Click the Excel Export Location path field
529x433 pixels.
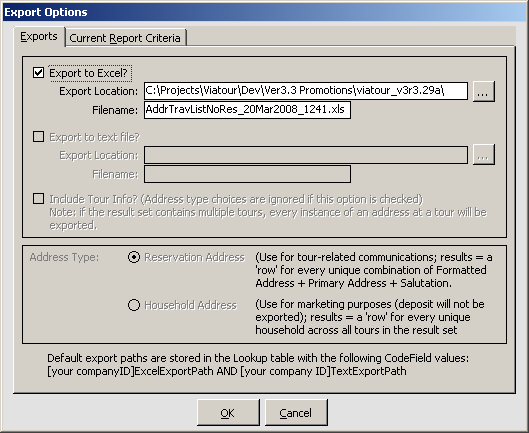(306, 91)
